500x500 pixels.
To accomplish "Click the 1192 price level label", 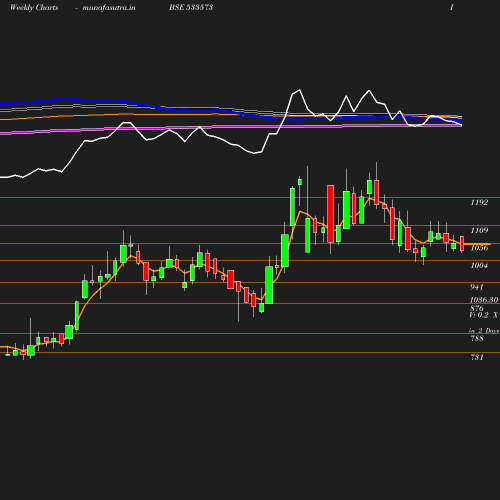I will pyautogui.click(x=479, y=202).
